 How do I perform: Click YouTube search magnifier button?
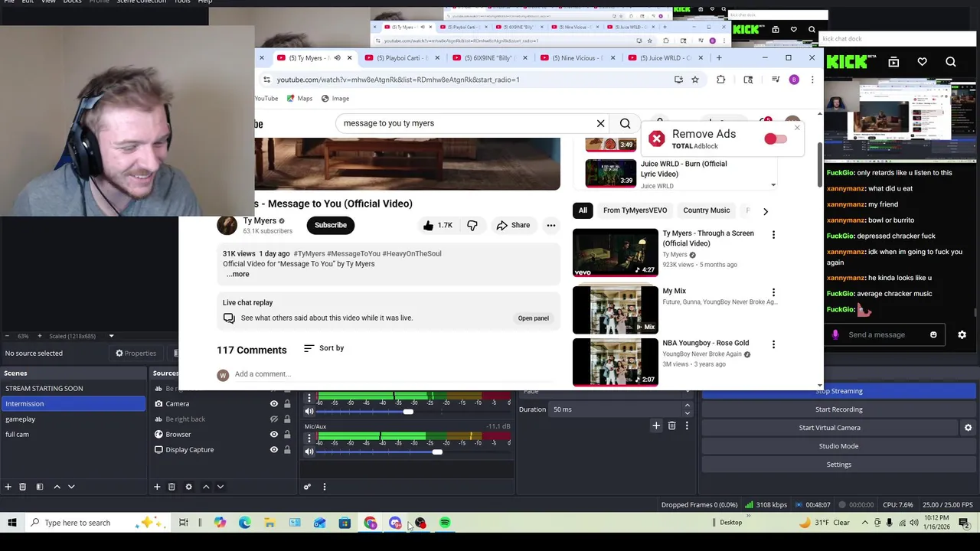[x=626, y=123]
